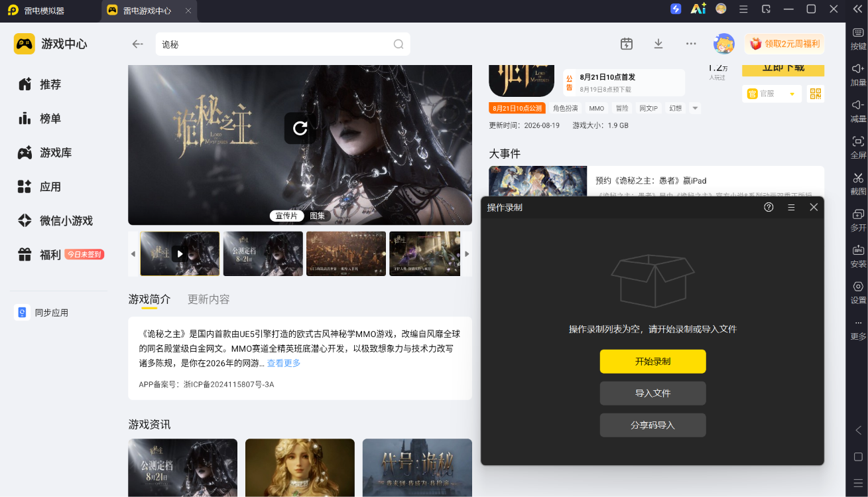Open the title bar user avatar

721,9
